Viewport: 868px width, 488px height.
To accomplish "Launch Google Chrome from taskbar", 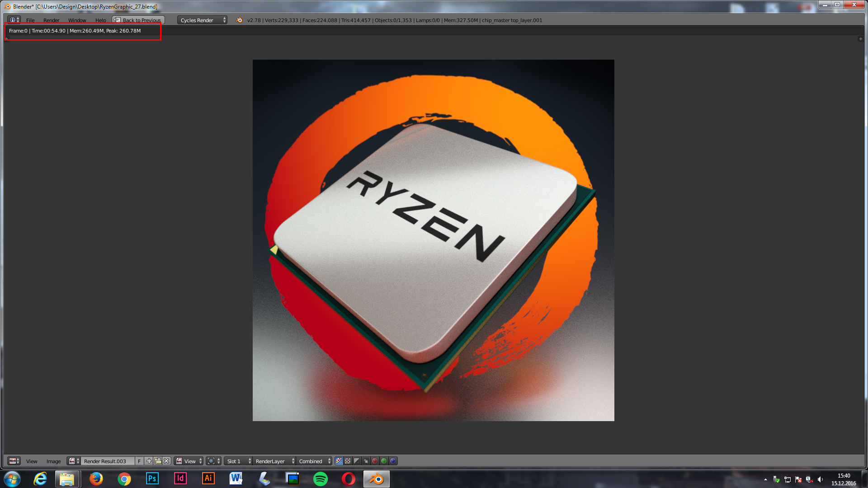I will [124, 479].
